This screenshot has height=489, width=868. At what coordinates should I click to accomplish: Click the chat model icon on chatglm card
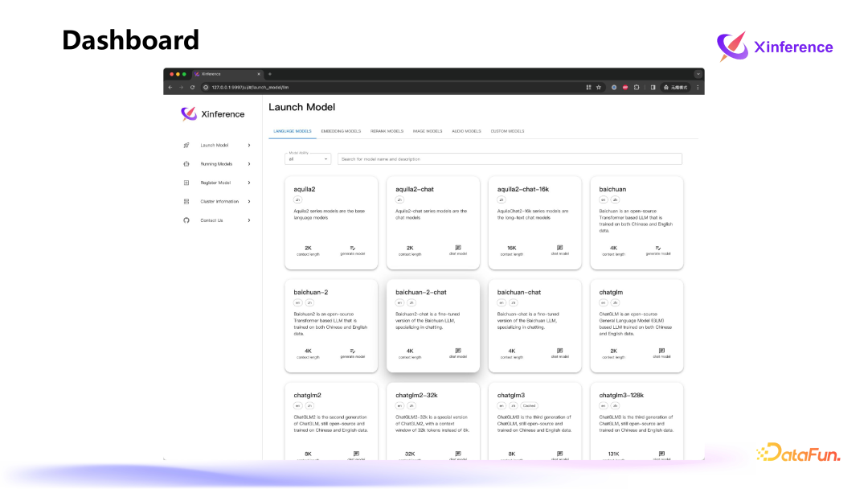coord(661,351)
